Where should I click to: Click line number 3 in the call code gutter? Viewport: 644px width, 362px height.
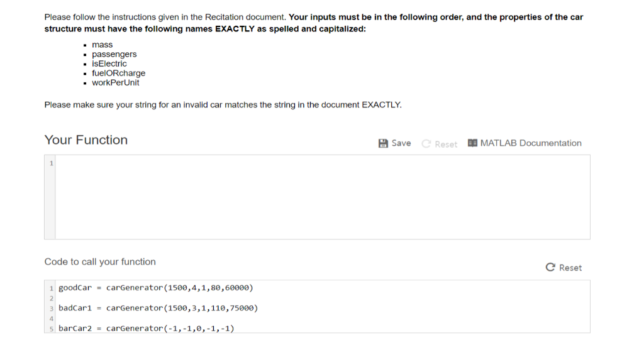pyautogui.click(x=50, y=308)
